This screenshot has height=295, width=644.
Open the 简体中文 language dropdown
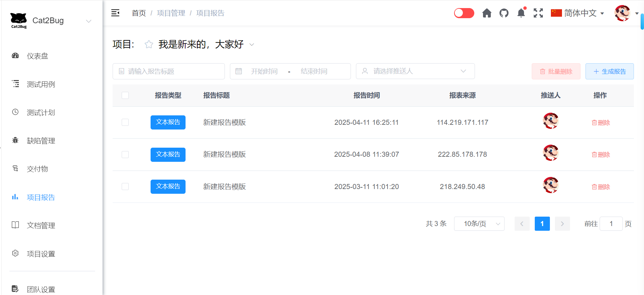(577, 13)
